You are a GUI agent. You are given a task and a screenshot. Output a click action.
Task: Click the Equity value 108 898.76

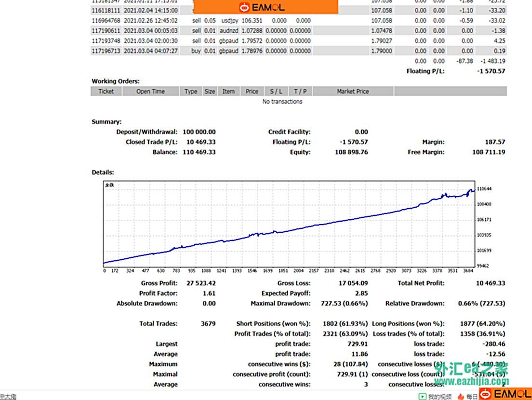pyautogui.click(x=351, y=152)
